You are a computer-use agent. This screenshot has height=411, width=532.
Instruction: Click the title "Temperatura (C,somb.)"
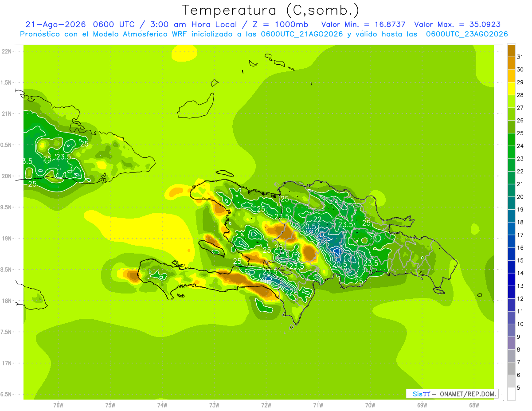271,10
